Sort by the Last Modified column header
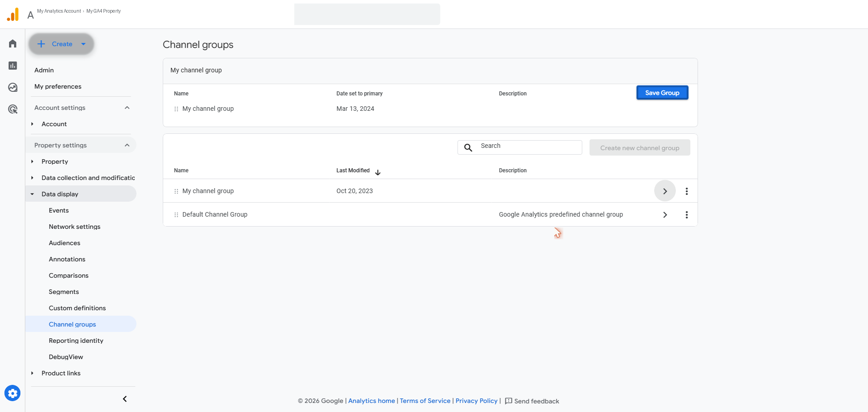This screenshot has height=412, width=868. 353,170
